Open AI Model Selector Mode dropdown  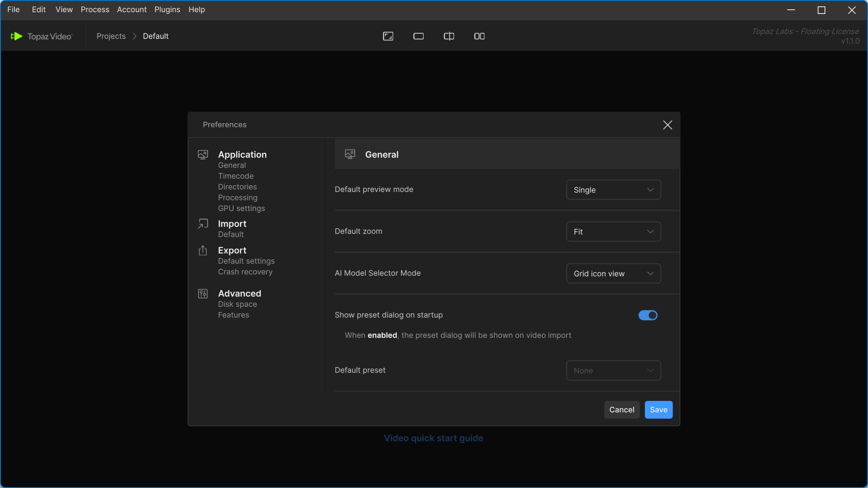[613, 274]
